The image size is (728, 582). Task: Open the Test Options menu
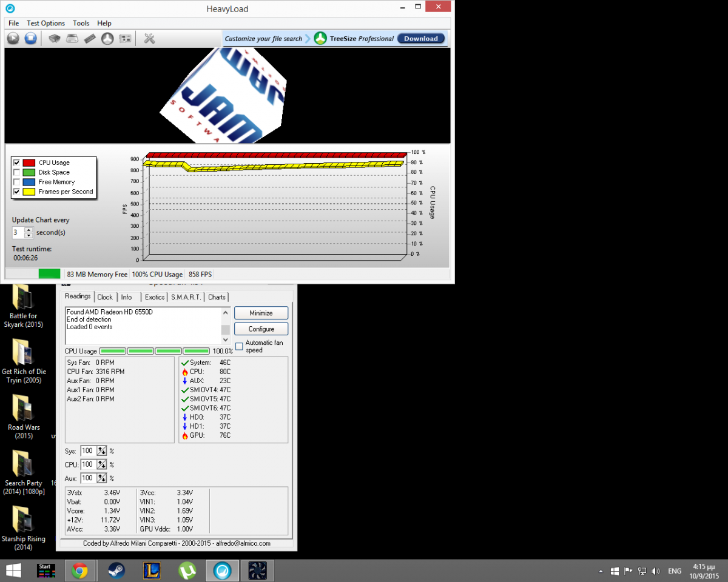pyautogui.click(x=45, y=23)
